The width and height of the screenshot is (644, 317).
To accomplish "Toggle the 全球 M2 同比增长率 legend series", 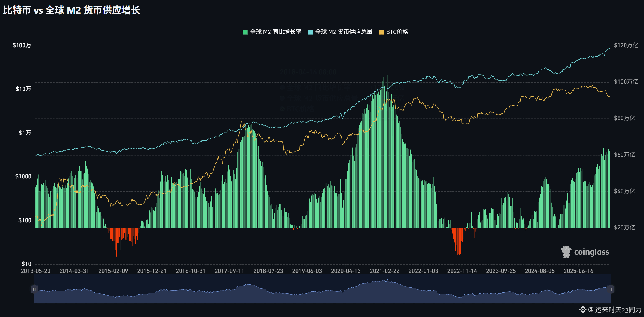I will (272, 32).
